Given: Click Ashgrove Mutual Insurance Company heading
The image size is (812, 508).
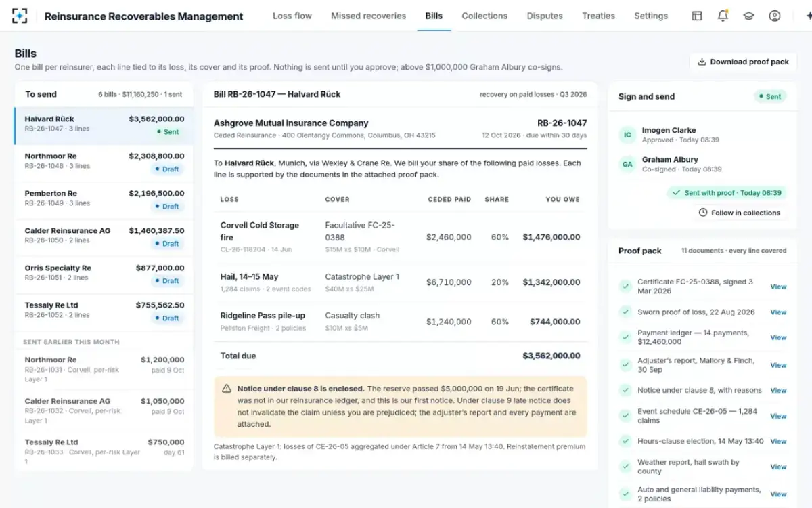Looking at the screenshot, I should click(291, 123).
